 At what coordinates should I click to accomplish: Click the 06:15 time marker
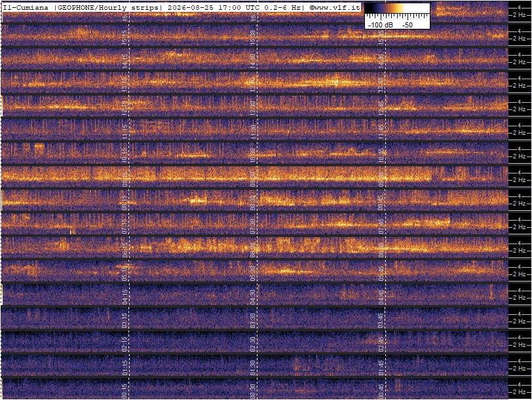coord(124,250)
